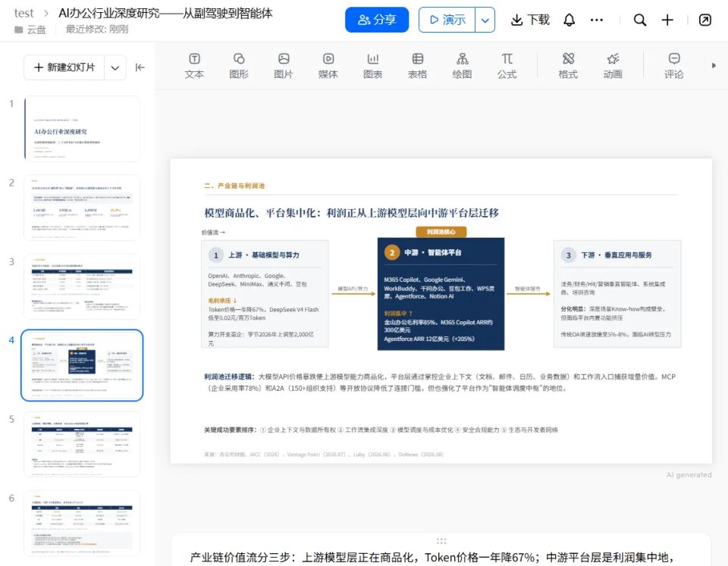Screen dimensions: 728x566
Task: Collapse the slide thumbnail panel
Action: pos(140,67)
